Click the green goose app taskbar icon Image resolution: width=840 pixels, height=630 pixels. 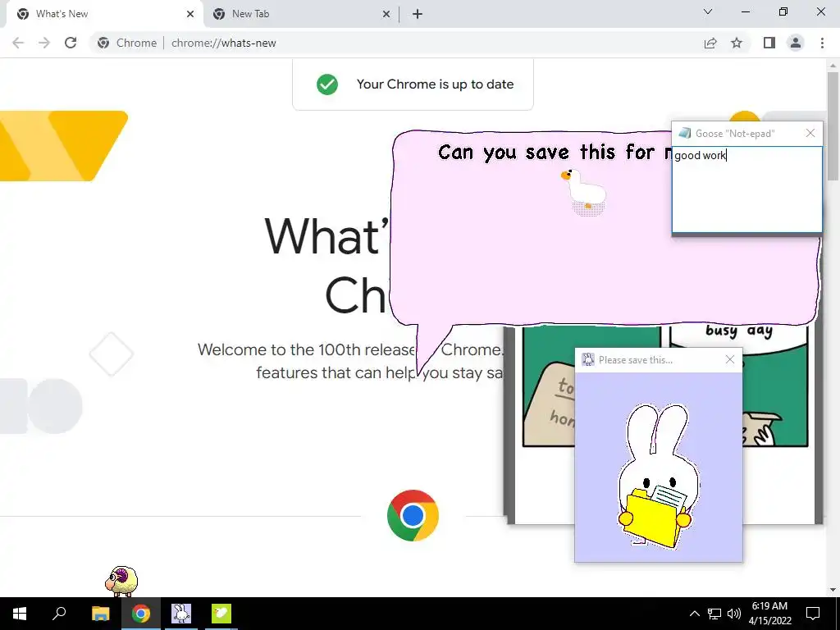(221, 614)
